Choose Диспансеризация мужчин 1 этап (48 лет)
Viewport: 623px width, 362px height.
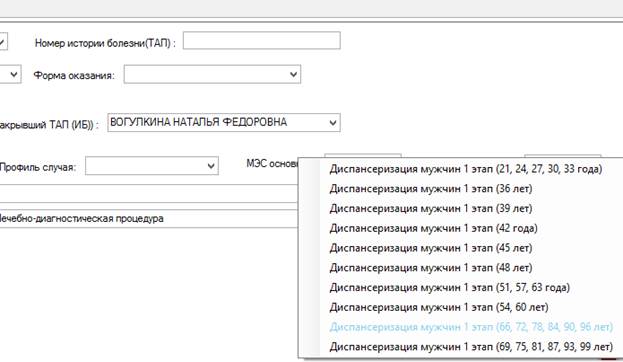point(430,268)
